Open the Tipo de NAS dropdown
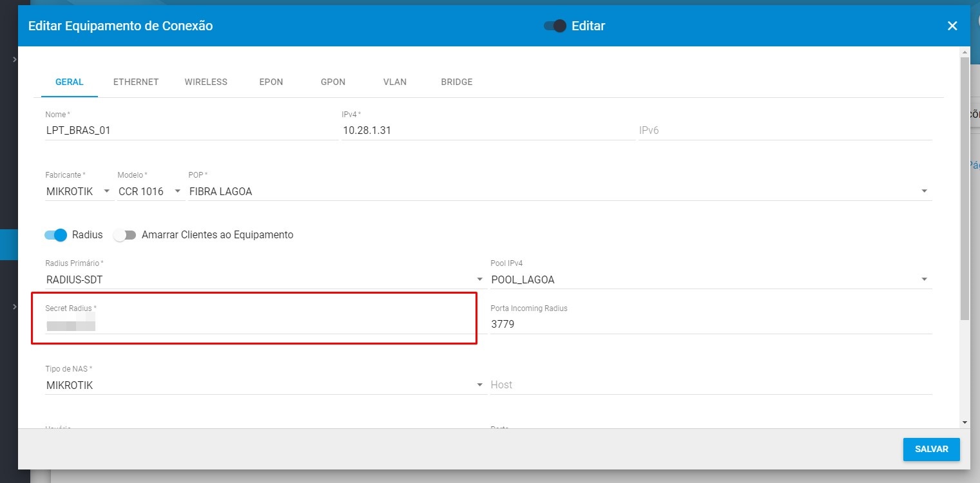This screenshot has height=483, width=980. [x=265, y=385]
